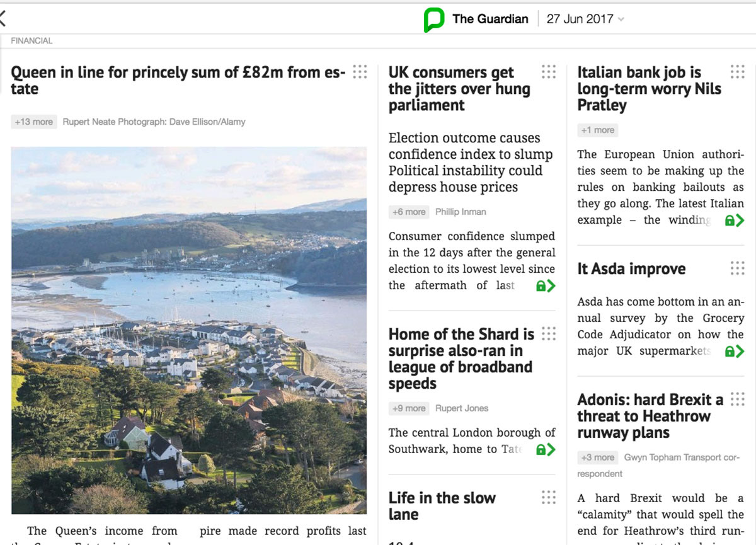This screenshot has height=545, width=756.
Task: Open options grid for Queen estate article
Action: click(360, 72)
